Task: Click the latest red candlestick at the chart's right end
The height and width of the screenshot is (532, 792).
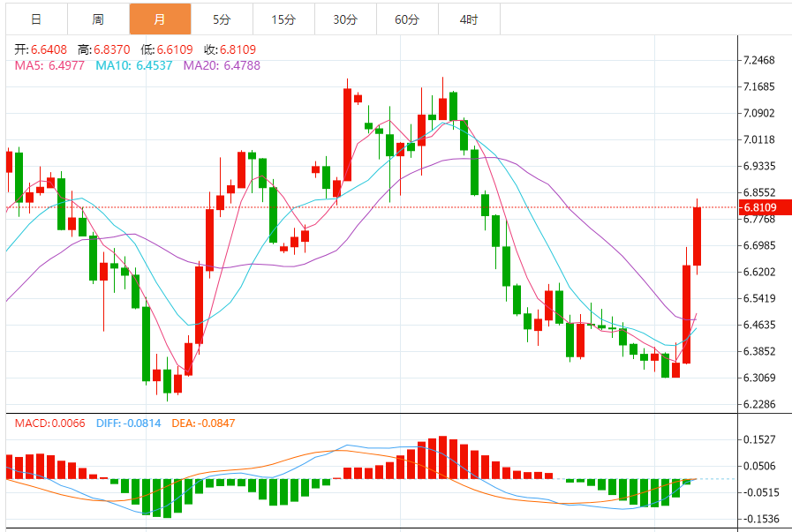Action: [697, 236]
